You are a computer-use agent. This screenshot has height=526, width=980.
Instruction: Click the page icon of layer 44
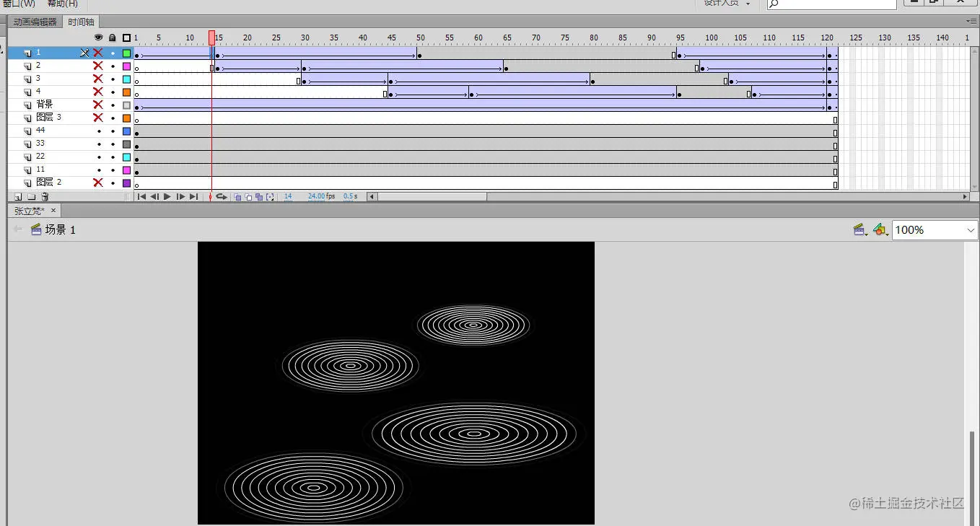pyautogui.click(x=27, y=131)
